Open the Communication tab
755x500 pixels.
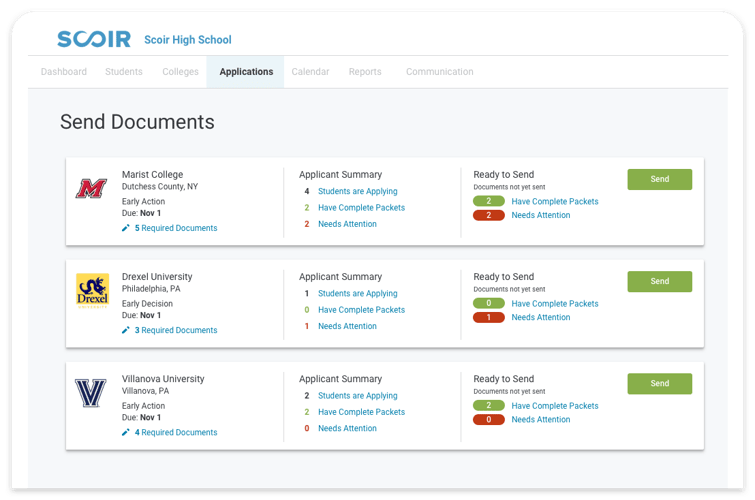point(440,72)
